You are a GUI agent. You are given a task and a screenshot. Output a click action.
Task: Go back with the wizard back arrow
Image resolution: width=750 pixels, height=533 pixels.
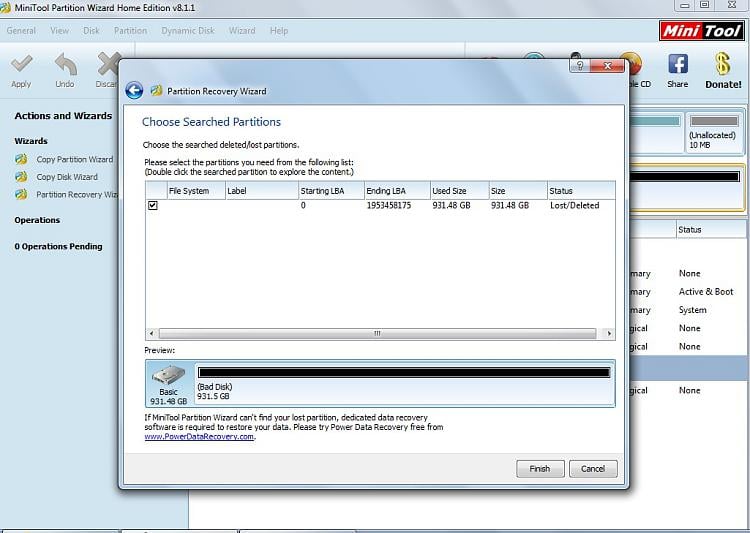point(134,90)
